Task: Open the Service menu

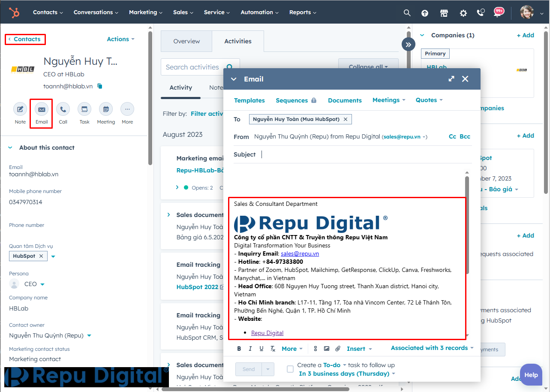Action: (x=217, y=12)
